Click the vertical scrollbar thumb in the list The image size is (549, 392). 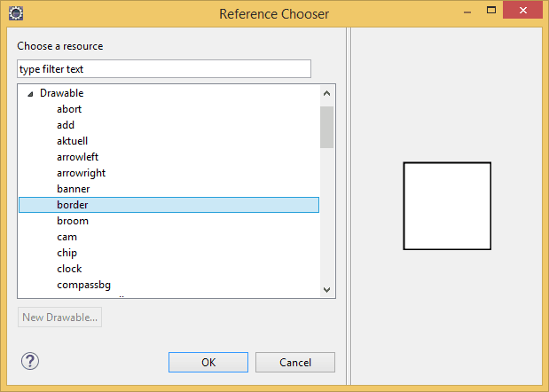tap(326, 127)
